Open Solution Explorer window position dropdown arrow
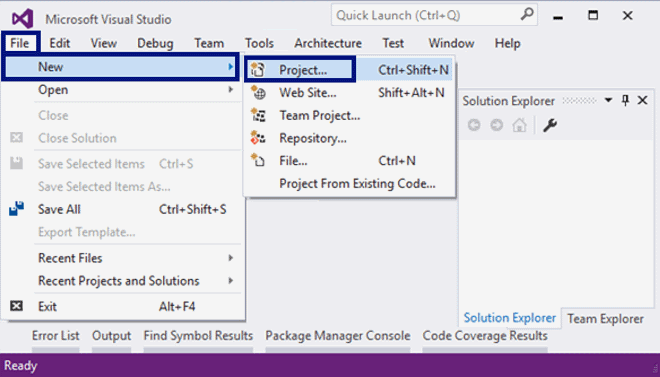 [608, 100]
